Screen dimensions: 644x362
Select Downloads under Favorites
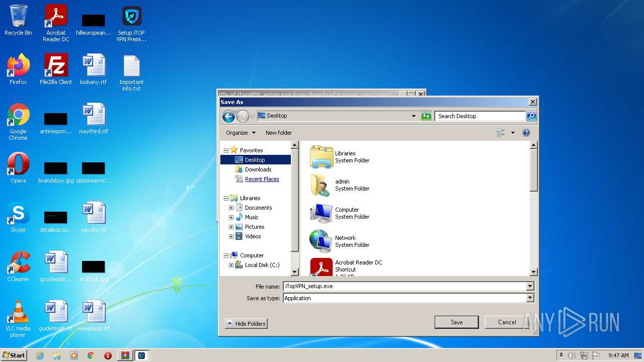[x=258, y=169]
